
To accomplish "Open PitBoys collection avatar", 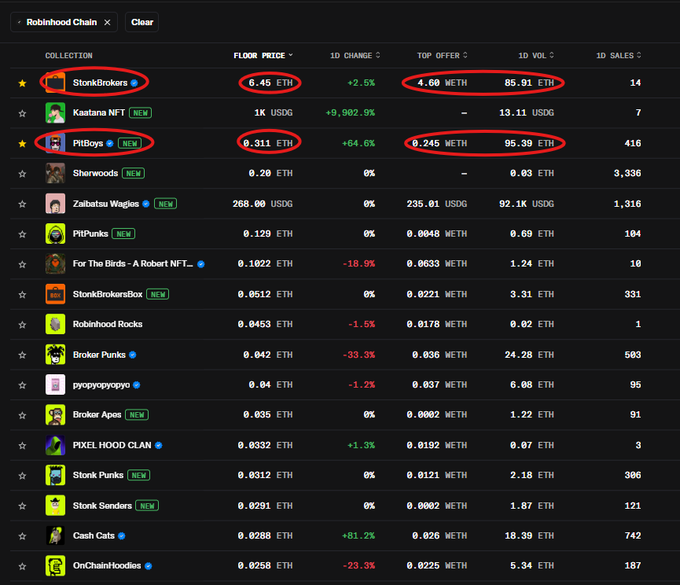I will [56, 143].
